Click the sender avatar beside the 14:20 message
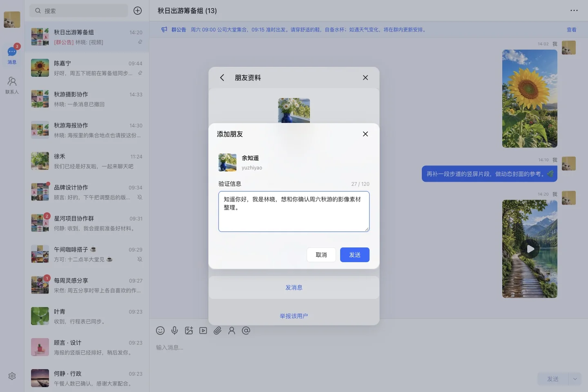Image resolution: width=588 pixels, height=392 pixels. (569, 198)
